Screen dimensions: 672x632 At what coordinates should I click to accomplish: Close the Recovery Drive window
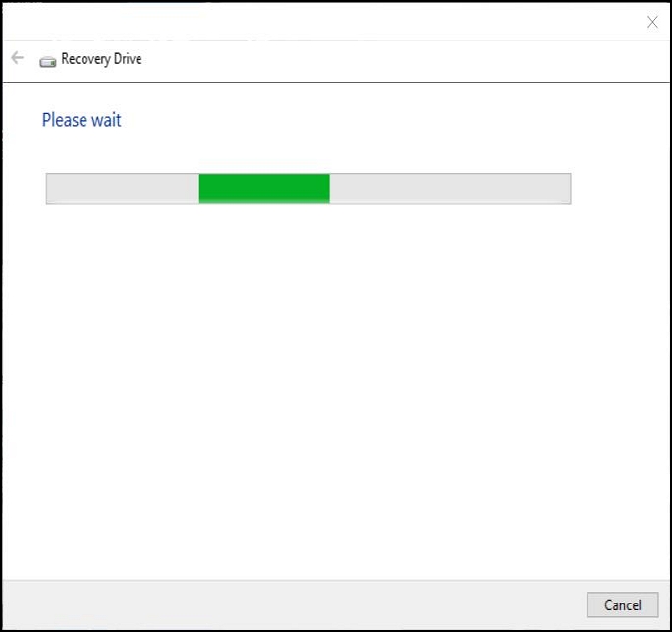(x=652, y=22)
